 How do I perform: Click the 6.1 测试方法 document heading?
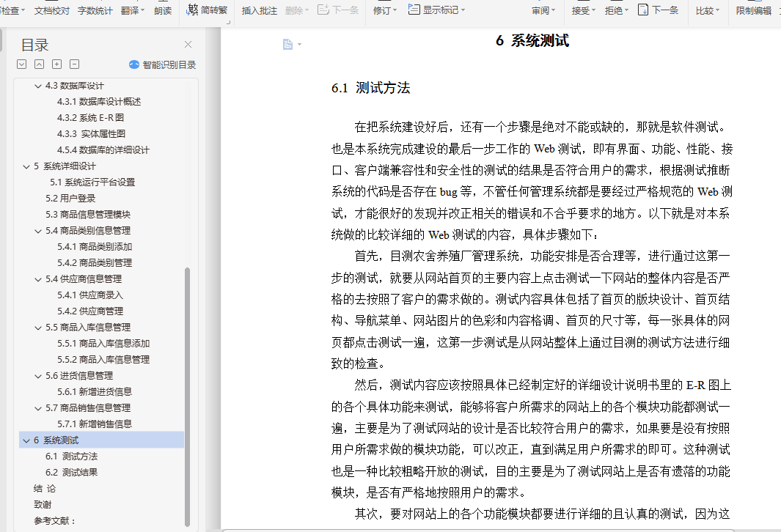click(370, 88)
